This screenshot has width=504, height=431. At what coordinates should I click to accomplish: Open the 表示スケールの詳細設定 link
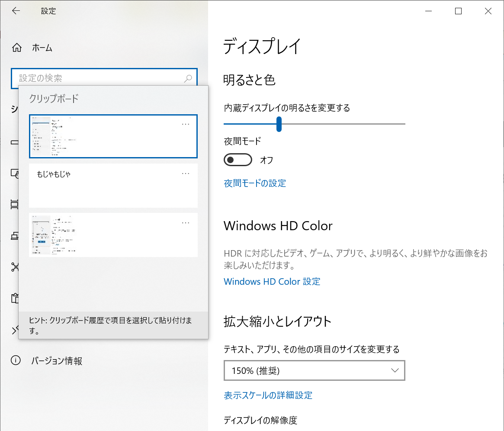[x=268, y=395]
